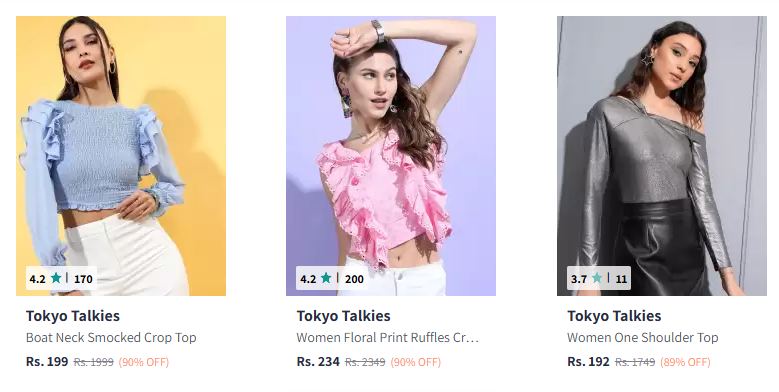779x392 pixels.
Task: Click the 11 review count on silver top
Action: pos(622,279)
